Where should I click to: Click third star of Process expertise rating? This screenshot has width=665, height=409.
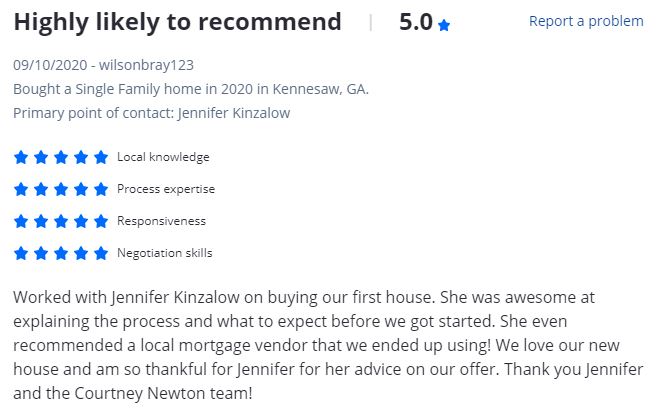(61, 189)
